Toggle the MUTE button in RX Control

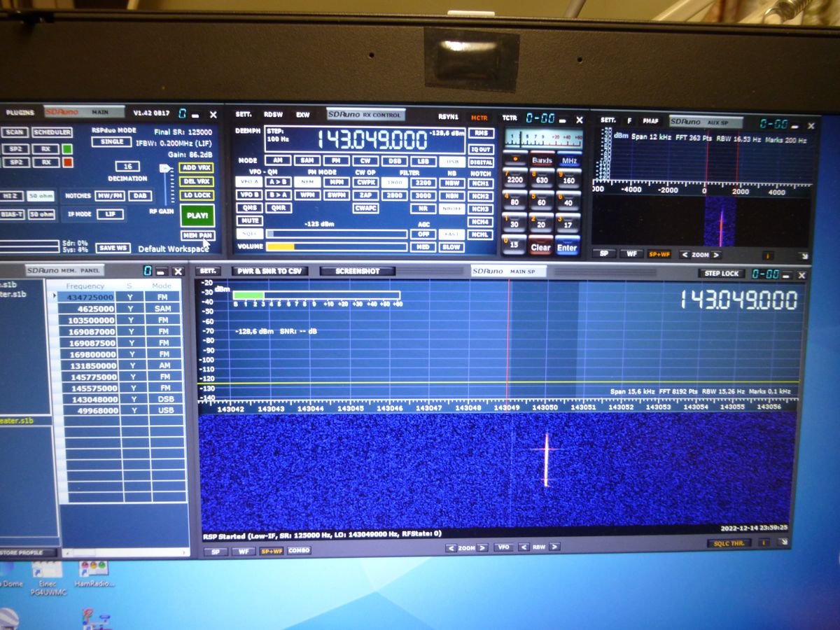[x=249, y=220]
